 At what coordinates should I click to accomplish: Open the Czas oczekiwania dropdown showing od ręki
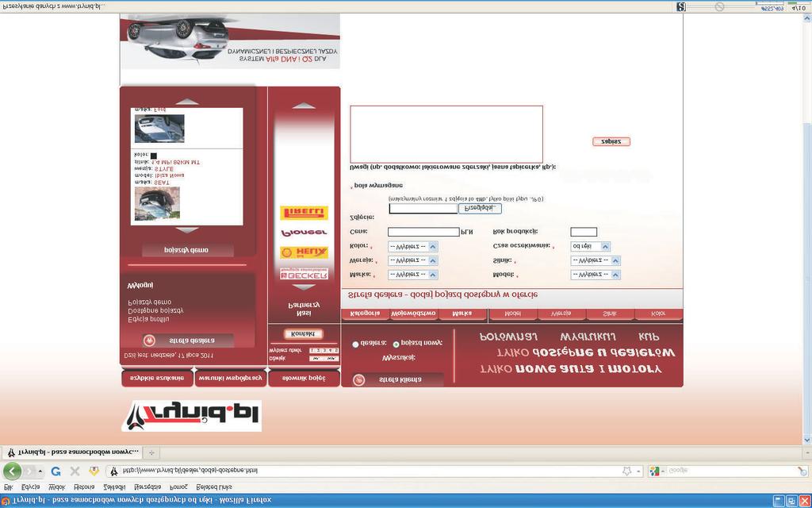(590, 246)
